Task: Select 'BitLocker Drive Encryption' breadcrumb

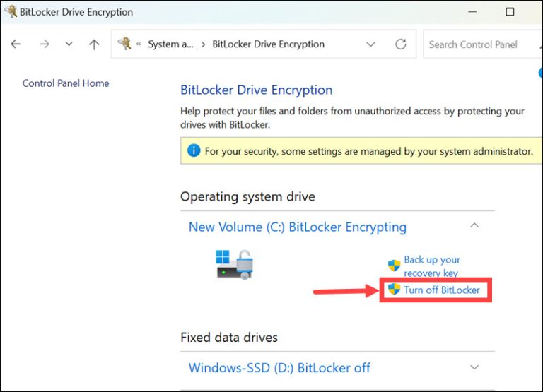Action: point(269,44)
